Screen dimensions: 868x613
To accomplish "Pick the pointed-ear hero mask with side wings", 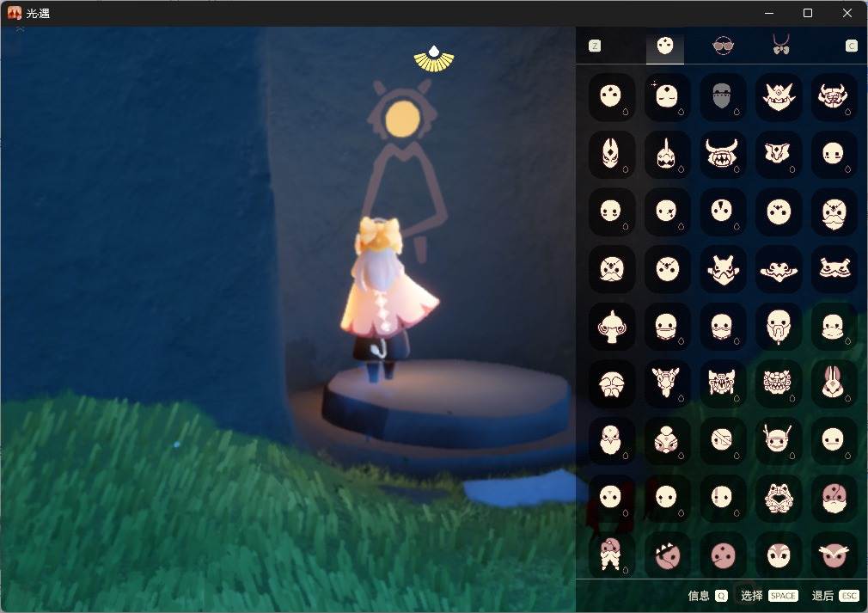I will [722, 270].
